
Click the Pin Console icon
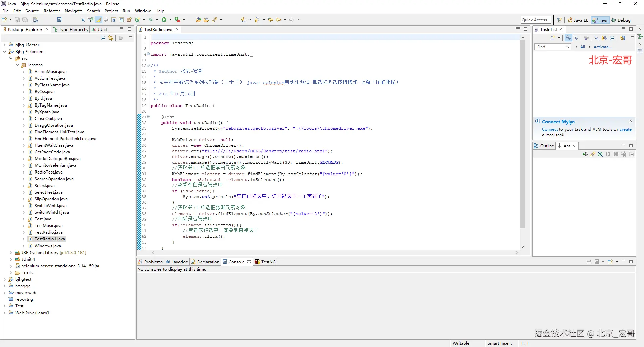(x=589, y=262)
